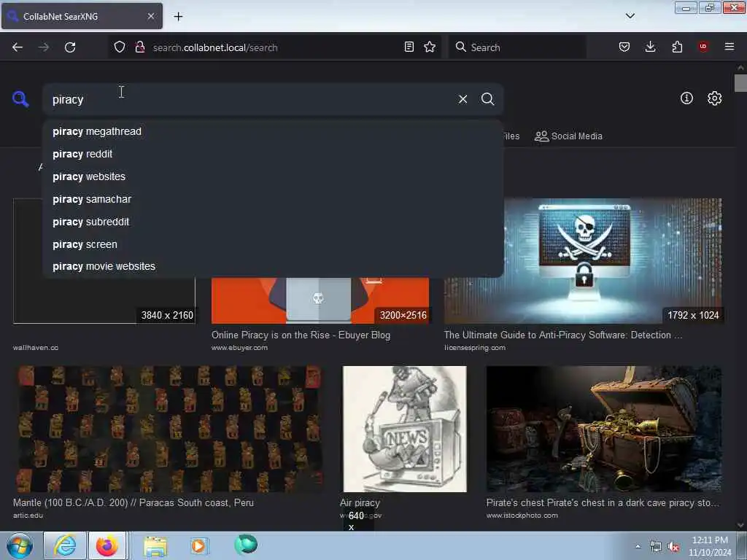Close the CollabNet SearXNG tab
Image resolution: width=747 pixels, height=560 pixels.
click(x=151, y=16)
